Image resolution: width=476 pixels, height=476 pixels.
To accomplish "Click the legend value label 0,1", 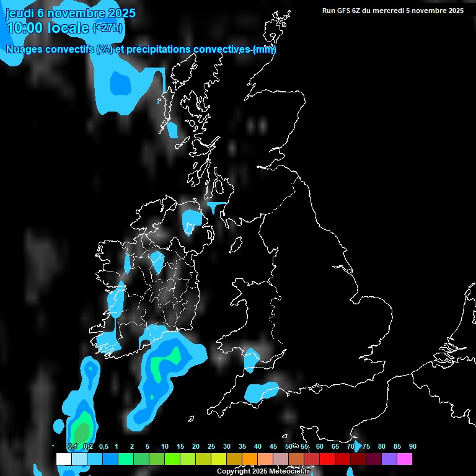I will click(x=72, y=446).
